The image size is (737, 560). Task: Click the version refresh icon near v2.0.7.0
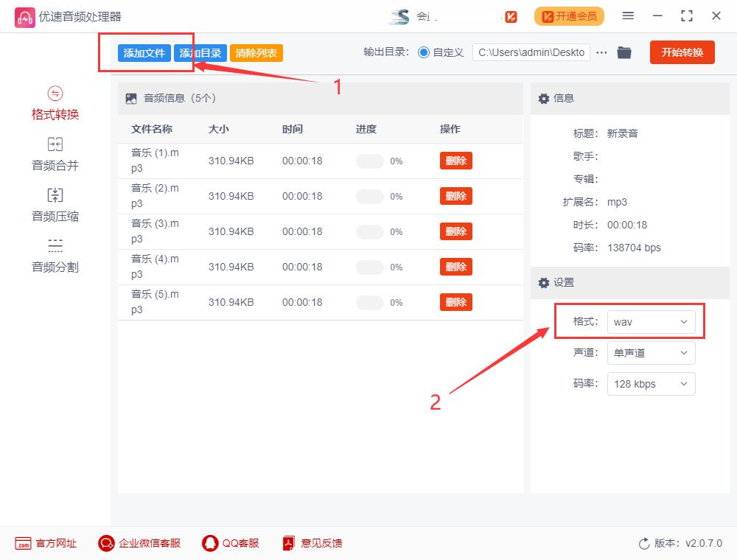click(644, 543)
